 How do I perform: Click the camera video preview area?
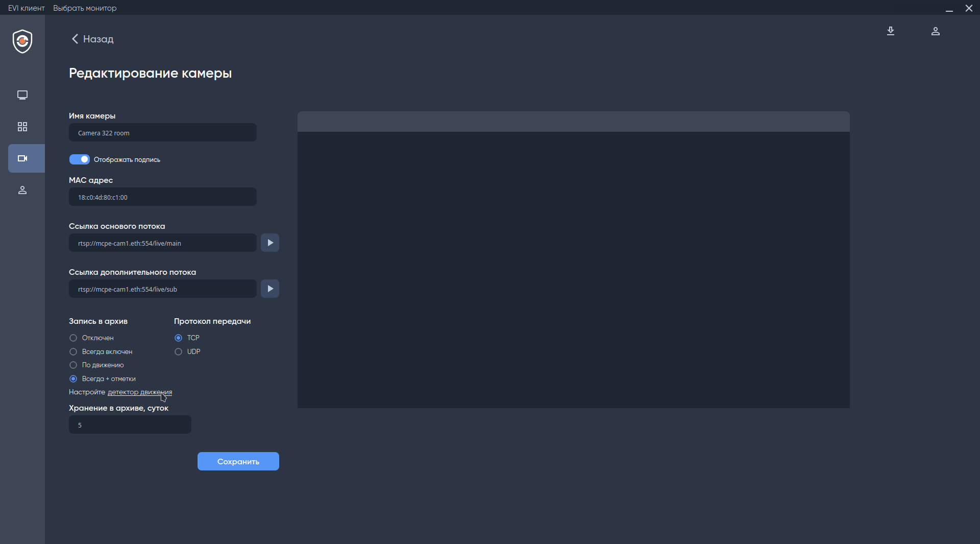(574, 270)
